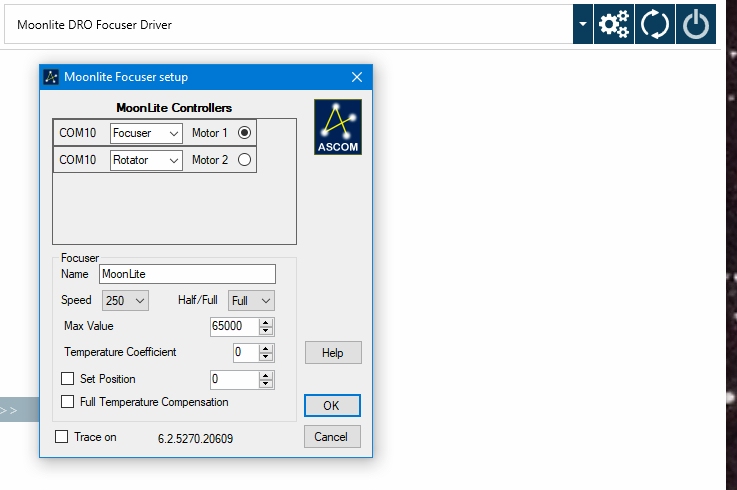This screenshot has width=737, height=490.
Task: Click the Cancel button
Action: point(332,437)
